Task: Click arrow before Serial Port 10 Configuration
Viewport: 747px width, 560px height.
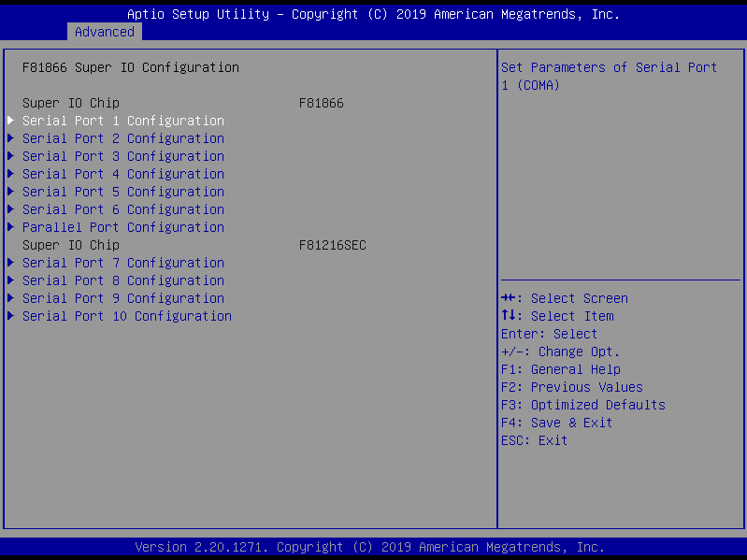Action: [11, 316]
